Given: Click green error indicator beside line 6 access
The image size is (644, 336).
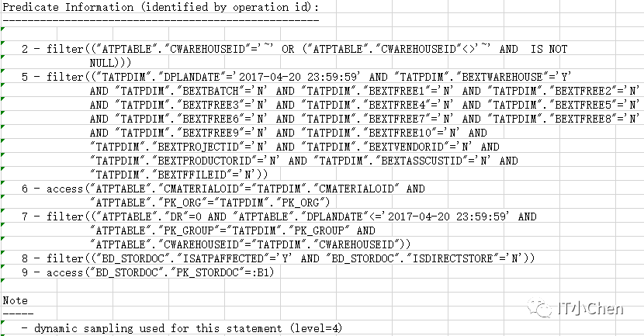Looking at the screenshot, I should 4,184.
